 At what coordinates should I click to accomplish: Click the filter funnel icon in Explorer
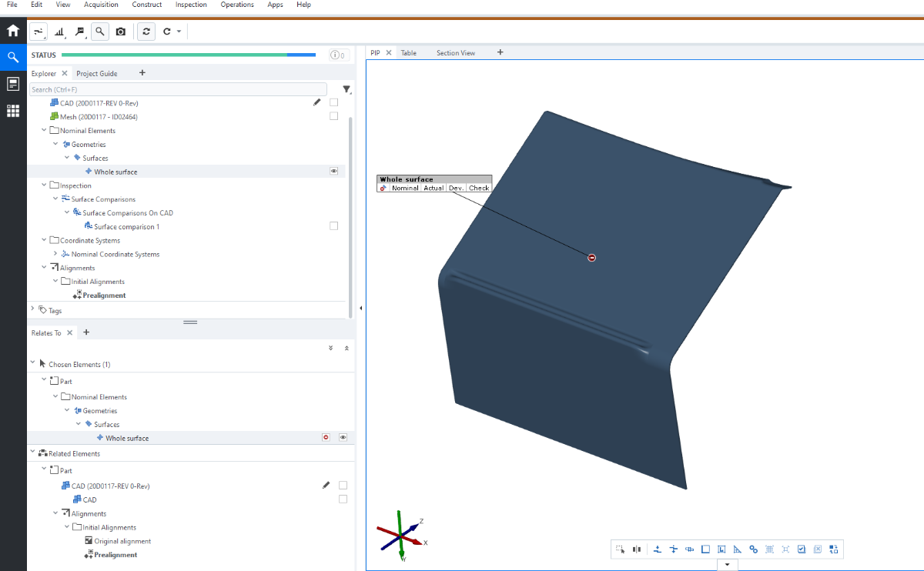click(x=346, y=89)
